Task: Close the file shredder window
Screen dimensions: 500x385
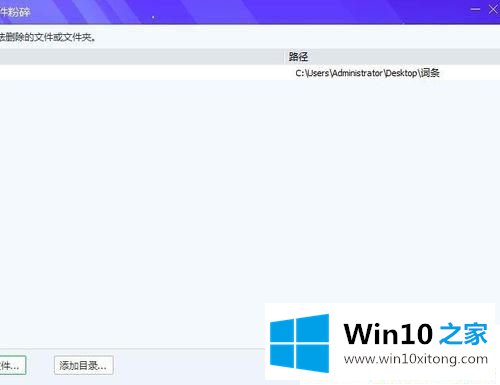Action: pos(493,9)
